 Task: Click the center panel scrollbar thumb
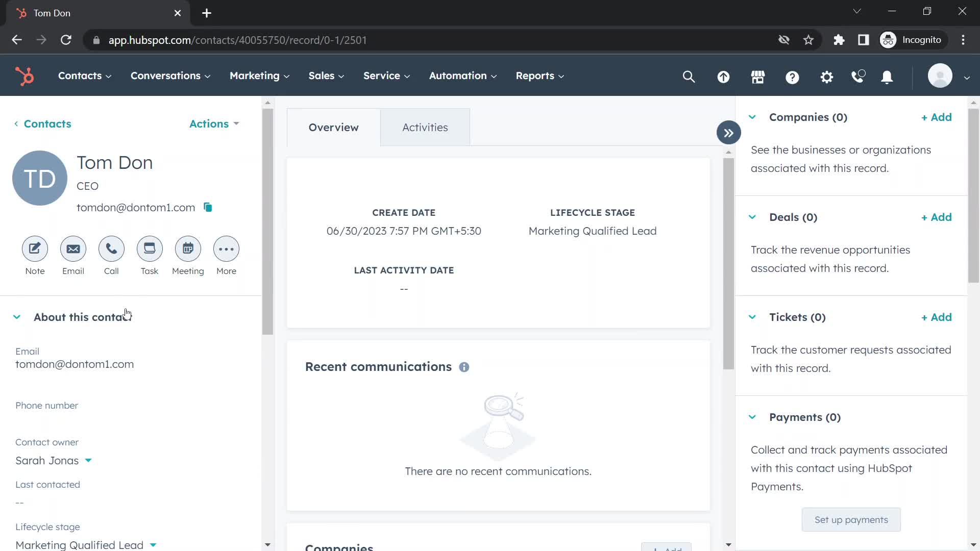[x=728, y=264]
